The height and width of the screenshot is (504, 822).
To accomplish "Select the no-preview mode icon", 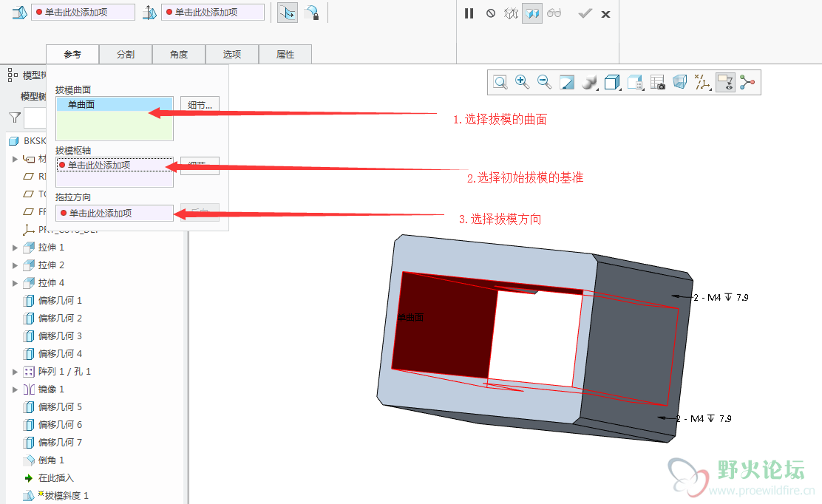I will [x=491, y=13].
